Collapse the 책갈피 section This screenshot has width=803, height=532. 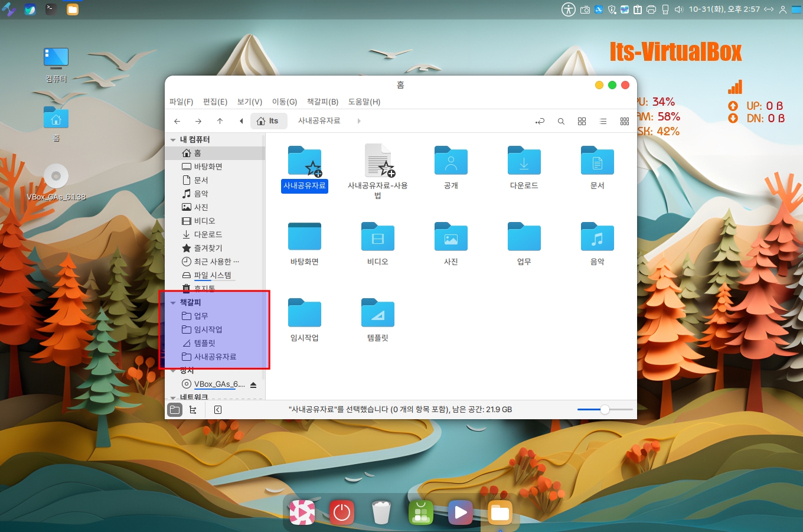coord(173,302)
